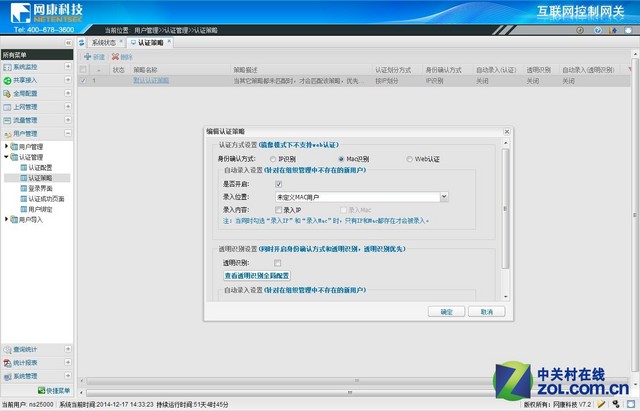Switch to the 认证策略 tab

151,43
